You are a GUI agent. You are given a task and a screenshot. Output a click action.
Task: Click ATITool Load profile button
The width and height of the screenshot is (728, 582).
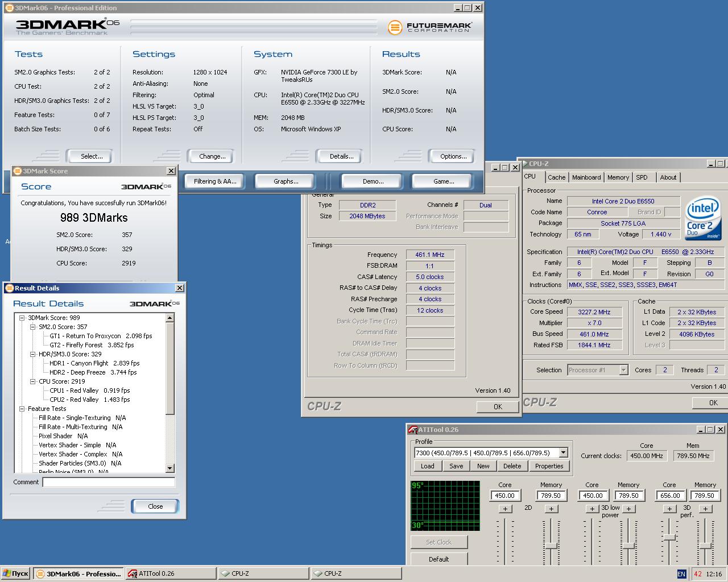click(428, 466)
